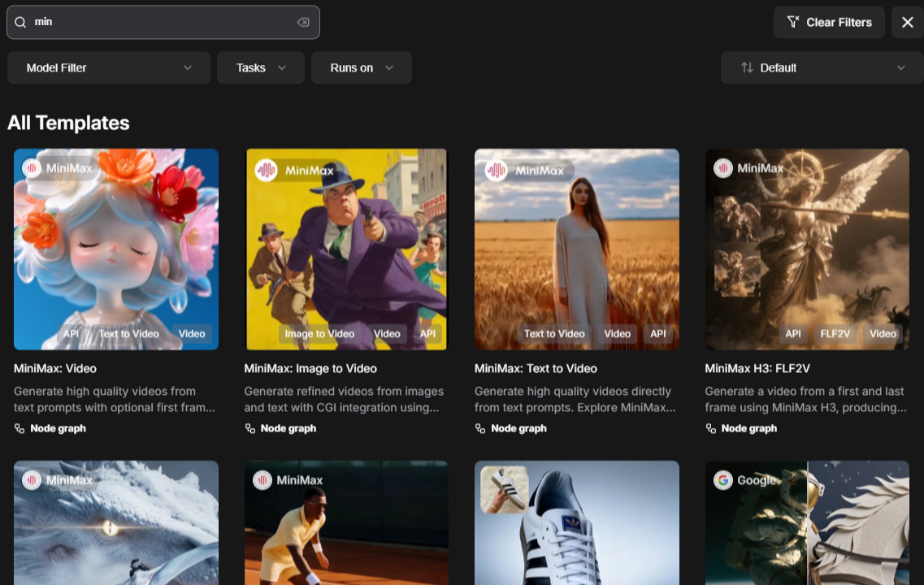Click the "MiniMax: Text to Video" title
This screenshot has width=924, height=585.
coord(536,369)
